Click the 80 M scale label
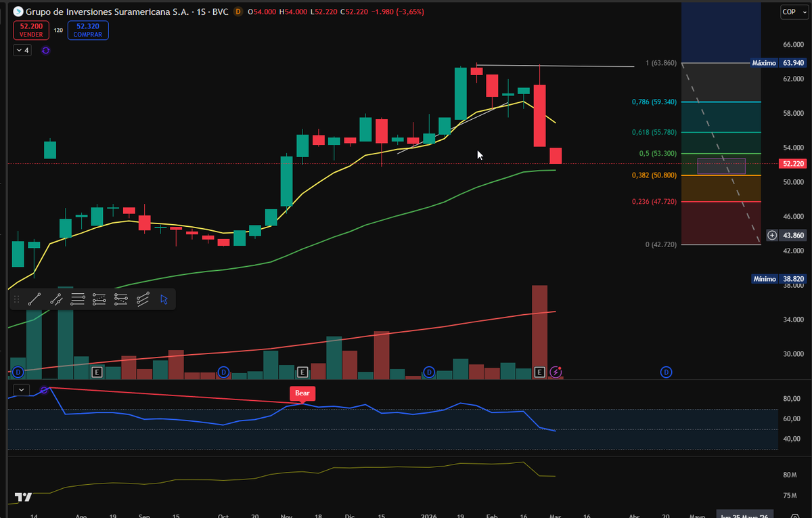 [x=790, y=475]
